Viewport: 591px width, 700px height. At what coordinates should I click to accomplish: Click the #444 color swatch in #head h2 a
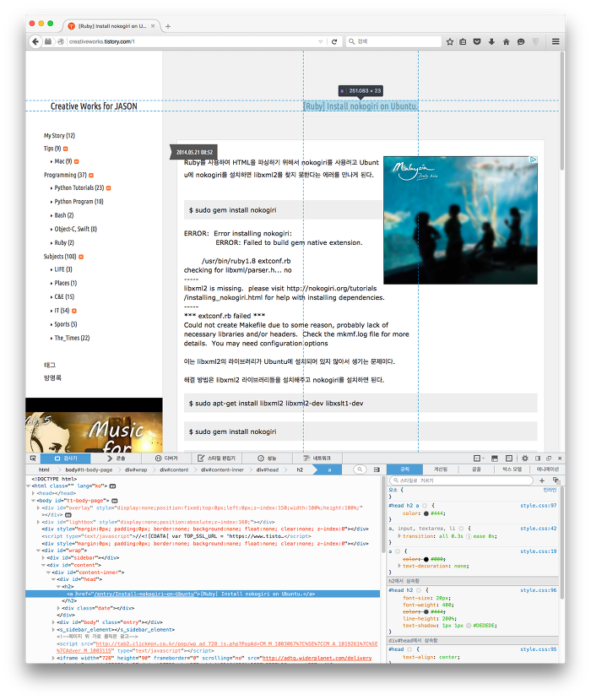(x=426, y=513)
